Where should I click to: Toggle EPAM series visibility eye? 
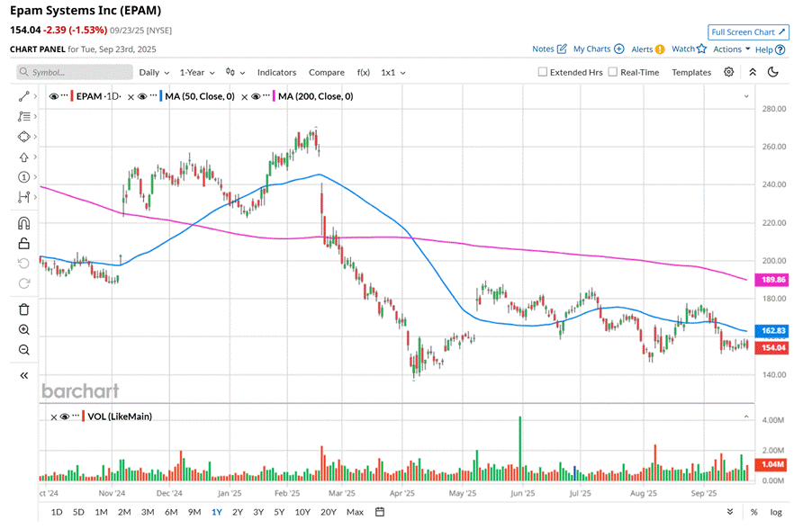(x=53, y=96)
